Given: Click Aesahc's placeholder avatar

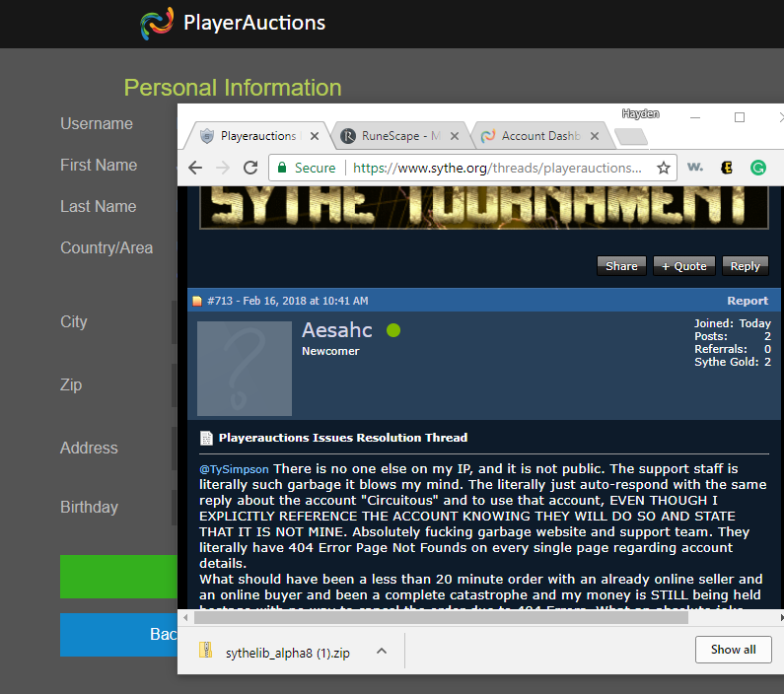Looking at the screenshot, I should [245, 369].
